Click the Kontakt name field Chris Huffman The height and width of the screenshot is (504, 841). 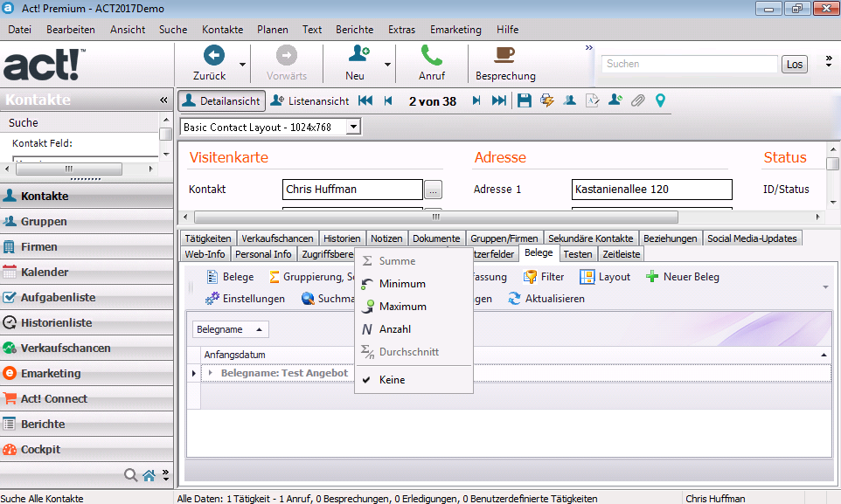click(352, 190)
